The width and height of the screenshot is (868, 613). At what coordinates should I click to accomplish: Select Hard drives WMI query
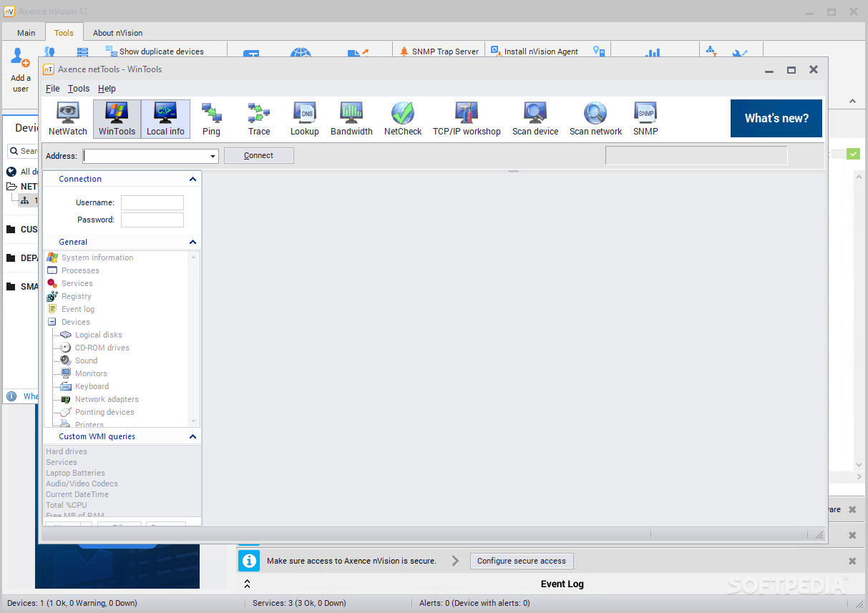[67, 451]
